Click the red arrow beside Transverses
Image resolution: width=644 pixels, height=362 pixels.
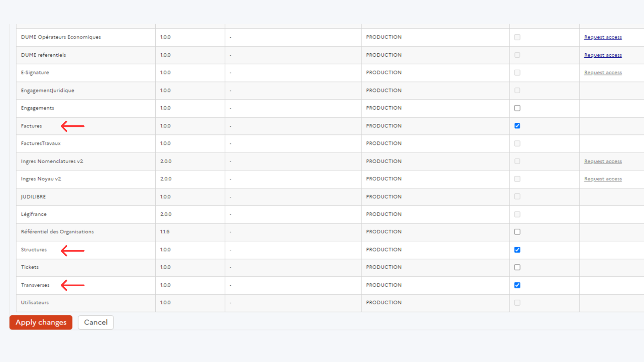click(x=72, y=285)
